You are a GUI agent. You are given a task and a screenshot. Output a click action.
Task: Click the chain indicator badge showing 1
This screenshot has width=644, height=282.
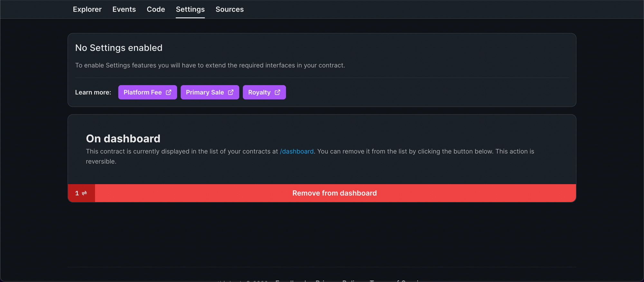81,193
